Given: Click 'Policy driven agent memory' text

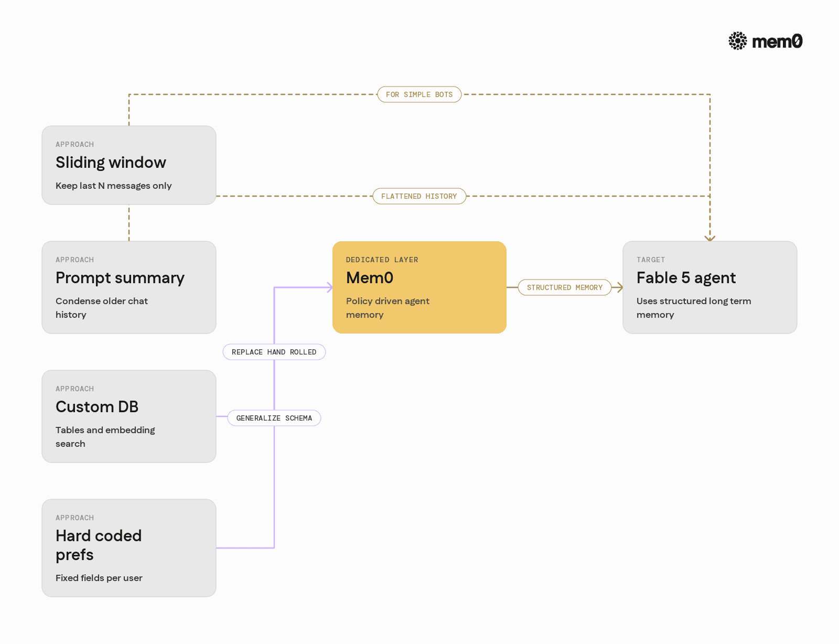Looking at the screenshot, I should tap(388, 308).
